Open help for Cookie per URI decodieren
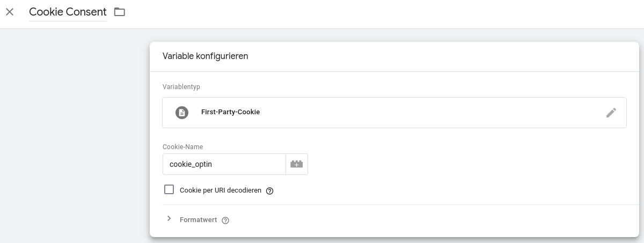The width and height of the screenshot is (644, 243). [270, 190]
